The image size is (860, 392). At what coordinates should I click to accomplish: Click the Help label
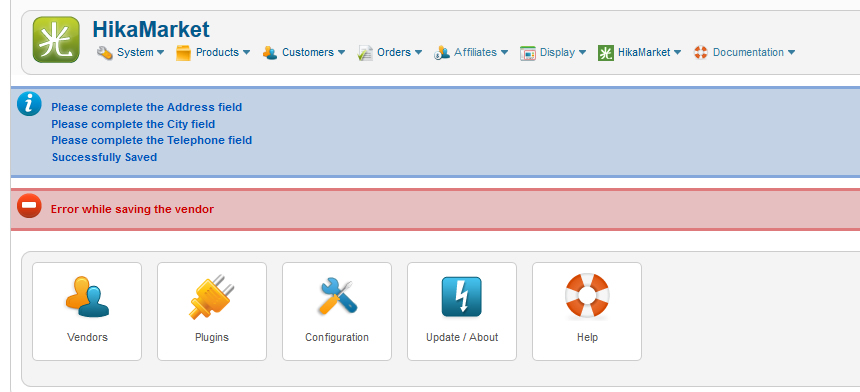pos(587,337)
